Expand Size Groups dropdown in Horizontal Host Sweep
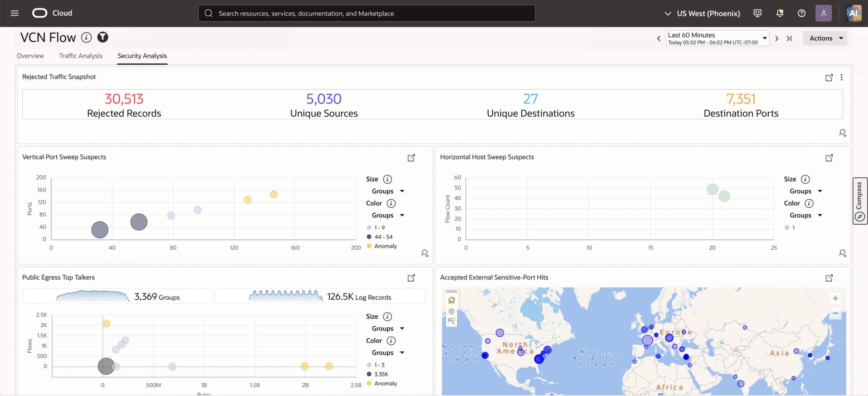868x396 pixels. click(806, 191)
